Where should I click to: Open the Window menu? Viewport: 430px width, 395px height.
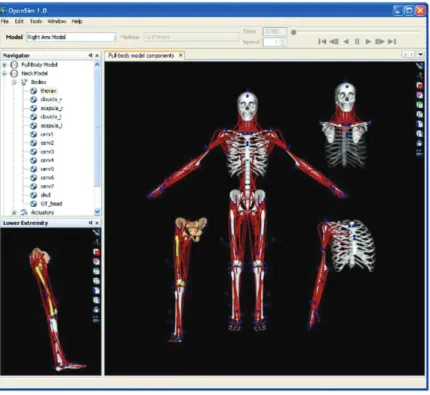click(57, 21)
